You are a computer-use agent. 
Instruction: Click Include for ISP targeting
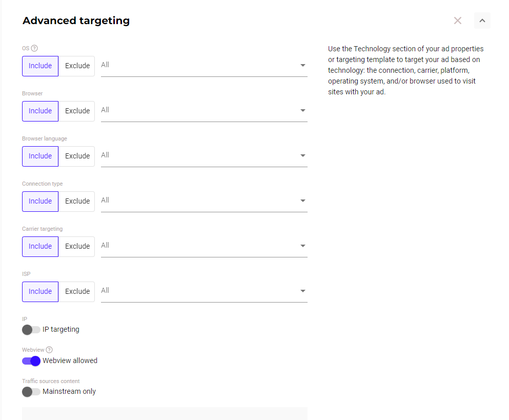pyautogui.click(x=40, y=291)
